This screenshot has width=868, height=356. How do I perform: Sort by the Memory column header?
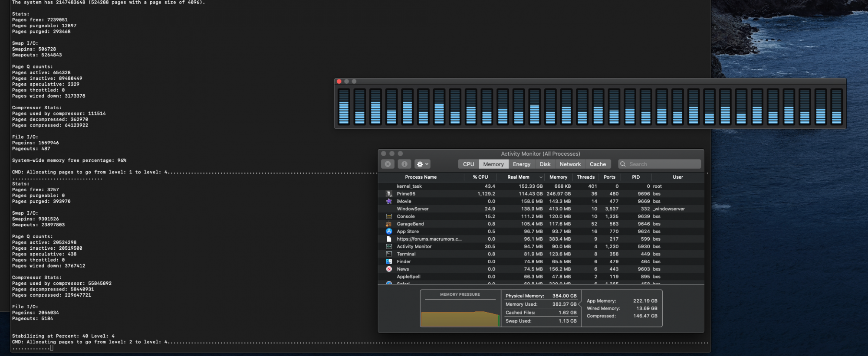pos(558,177)
